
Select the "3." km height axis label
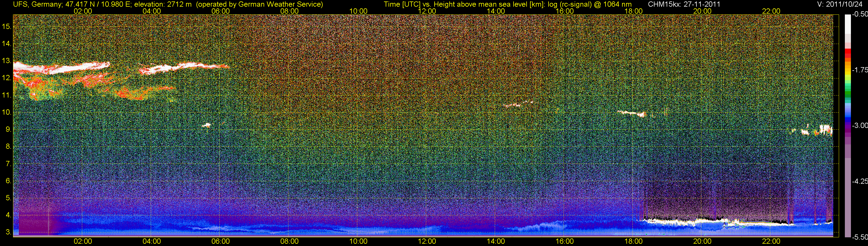click(x=9, y=232)
